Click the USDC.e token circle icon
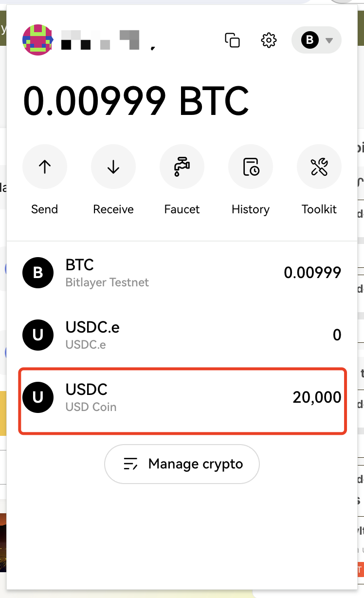 coord(38,335)
